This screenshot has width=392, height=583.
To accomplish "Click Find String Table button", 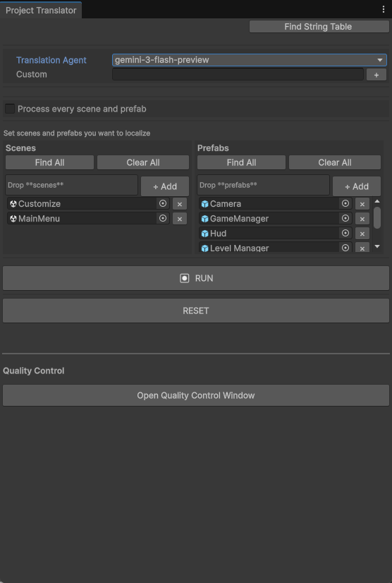I will click(319, 26).
